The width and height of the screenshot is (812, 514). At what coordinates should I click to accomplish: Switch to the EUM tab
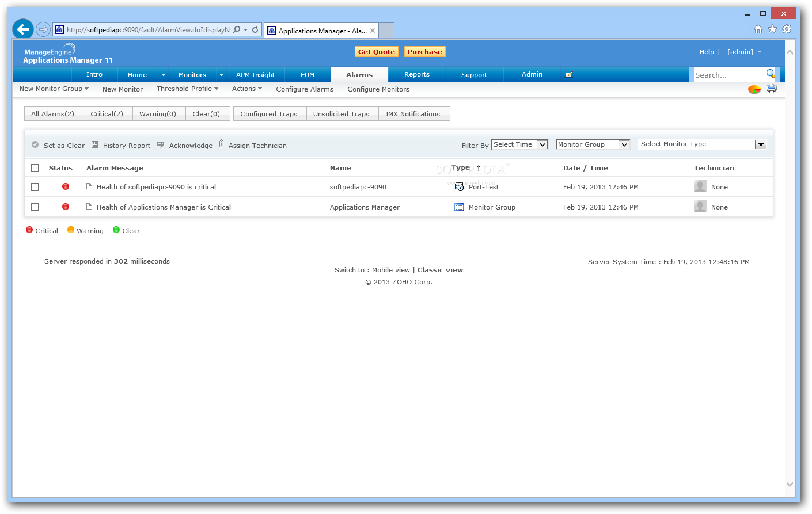point(308,75)
